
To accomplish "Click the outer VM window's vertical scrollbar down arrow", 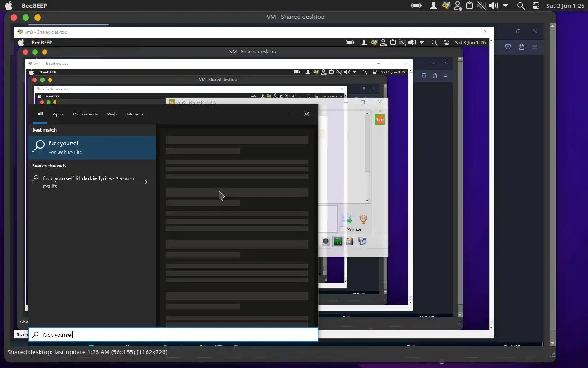I will (553, 344).
